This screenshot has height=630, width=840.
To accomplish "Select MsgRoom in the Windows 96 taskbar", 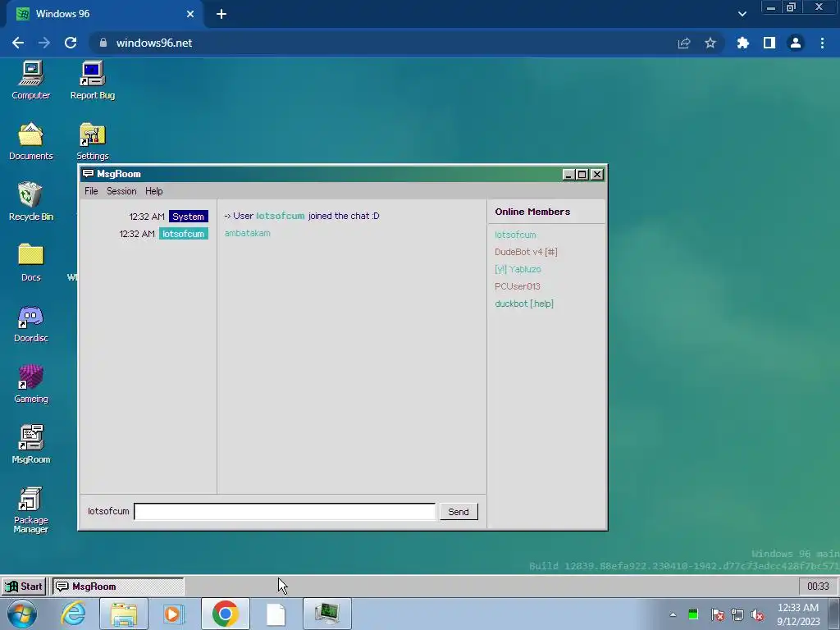I will pos(118,586).
